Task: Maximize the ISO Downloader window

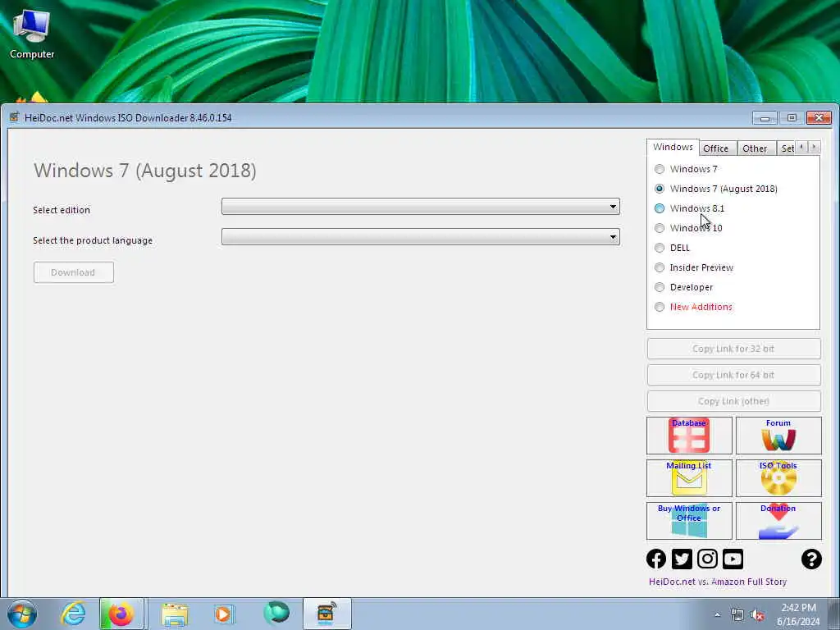Action: [x=792, y=117]
